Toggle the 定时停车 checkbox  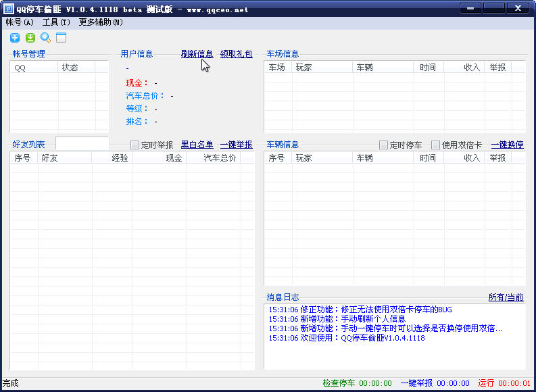point(384,145)
